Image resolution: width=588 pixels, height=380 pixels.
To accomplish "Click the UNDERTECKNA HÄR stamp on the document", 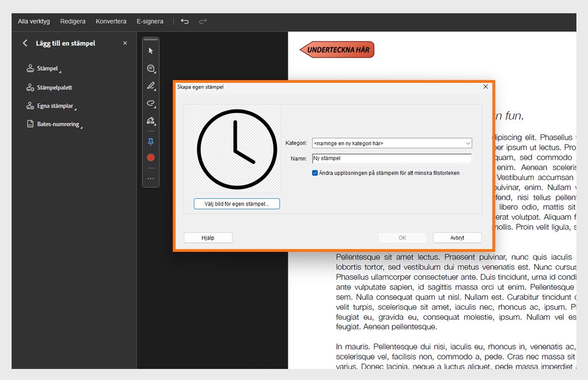I will click(337, 49).
